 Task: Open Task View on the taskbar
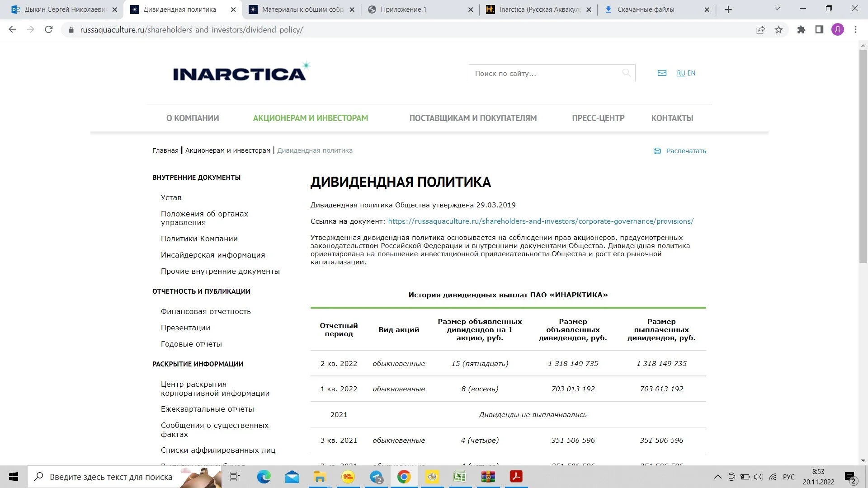[x=235, y=477]
